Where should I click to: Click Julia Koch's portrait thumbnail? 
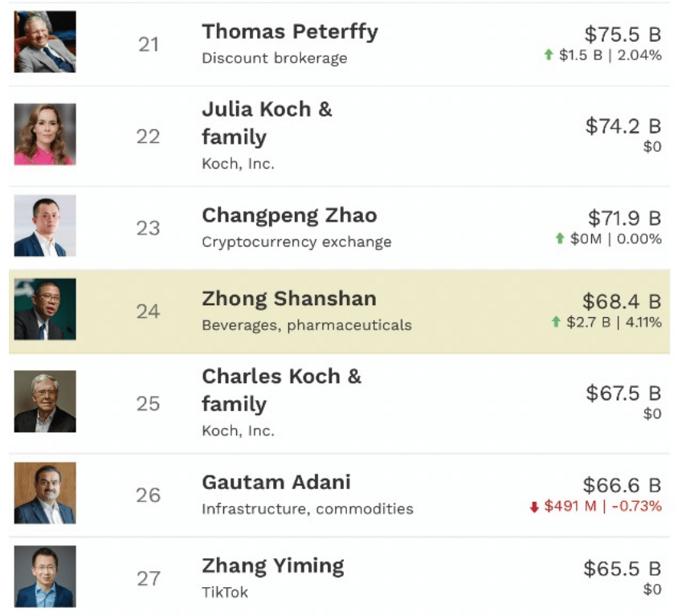point(45,135)
